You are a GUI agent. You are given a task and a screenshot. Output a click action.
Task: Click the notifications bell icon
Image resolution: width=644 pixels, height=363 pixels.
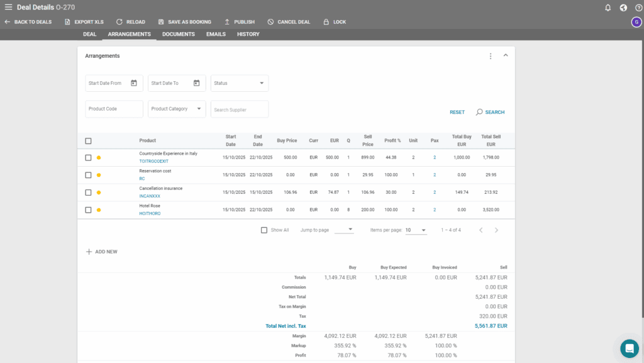pos(608,8)
